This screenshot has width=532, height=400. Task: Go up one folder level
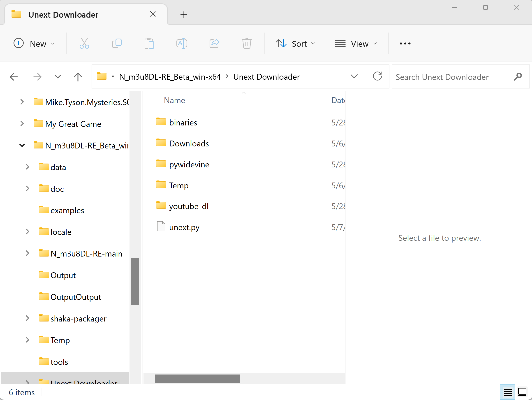[78, 77]
